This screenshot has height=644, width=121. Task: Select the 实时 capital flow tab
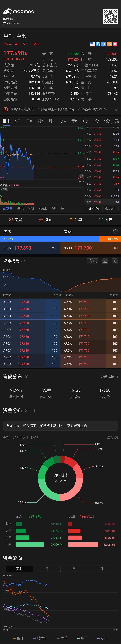pyautogui.click(x=19, y=569)
